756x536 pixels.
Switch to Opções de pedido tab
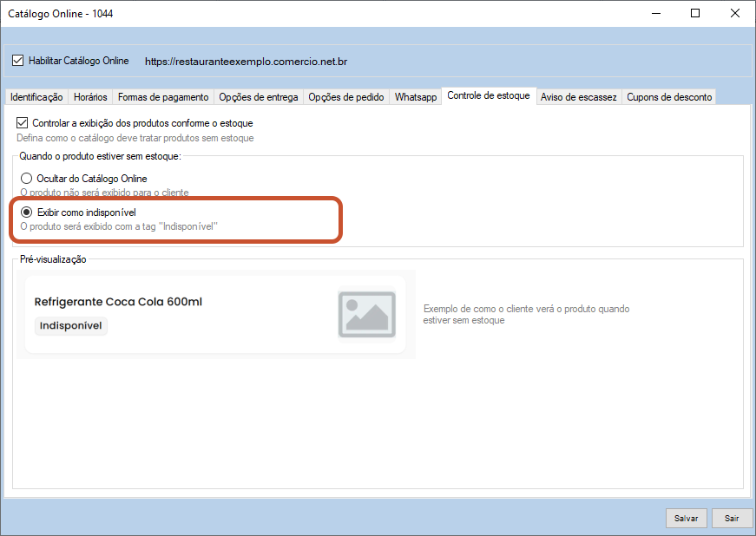tap(346, 97)
